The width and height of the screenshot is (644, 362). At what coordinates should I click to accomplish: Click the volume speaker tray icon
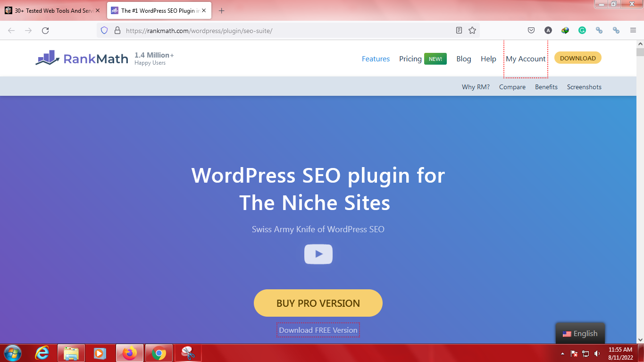[x=597, y=354]
